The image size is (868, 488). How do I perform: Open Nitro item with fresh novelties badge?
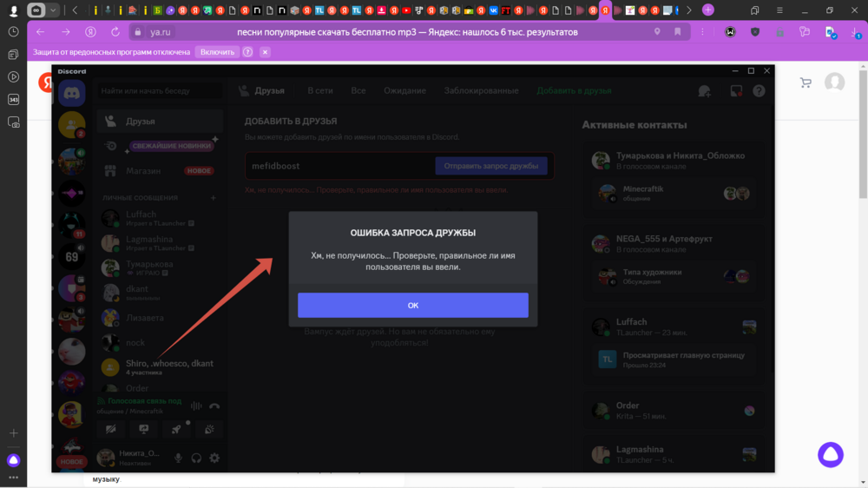(x=161, y=146)
